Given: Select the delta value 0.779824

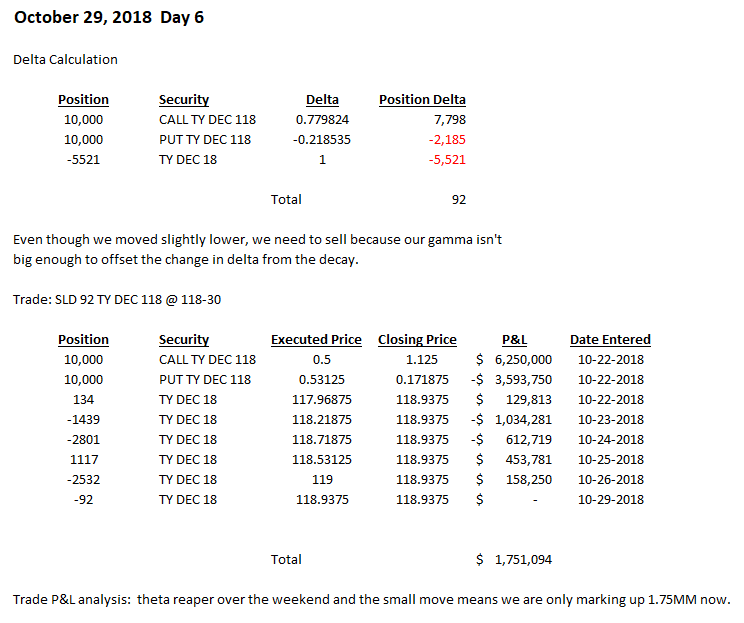Looking at the screenshot, I should (322, 119).
